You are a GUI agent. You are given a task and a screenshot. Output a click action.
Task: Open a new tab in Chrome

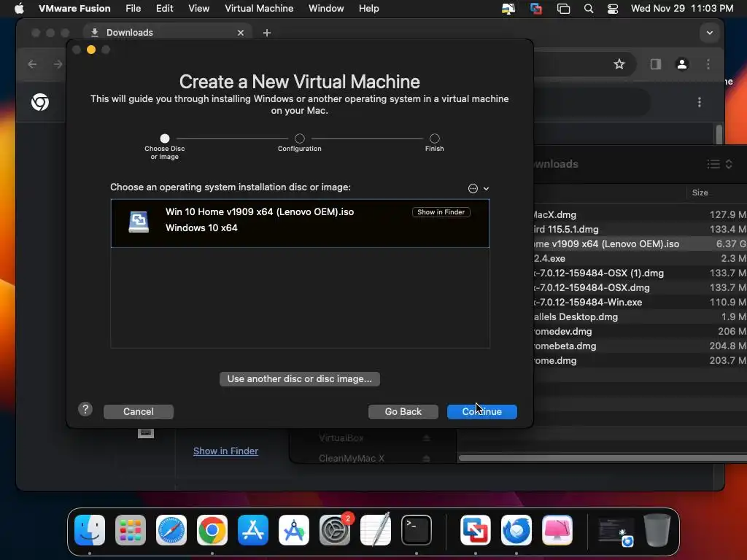click(267, 33)
